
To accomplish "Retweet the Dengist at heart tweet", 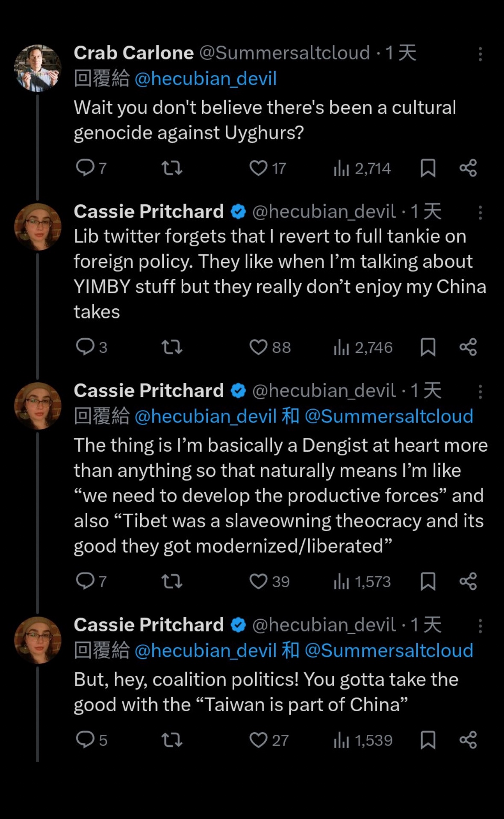I will [172, 581].
